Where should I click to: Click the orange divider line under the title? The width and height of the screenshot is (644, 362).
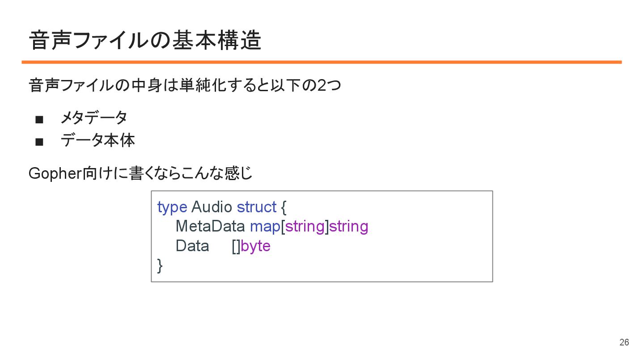tap(322, 62)
